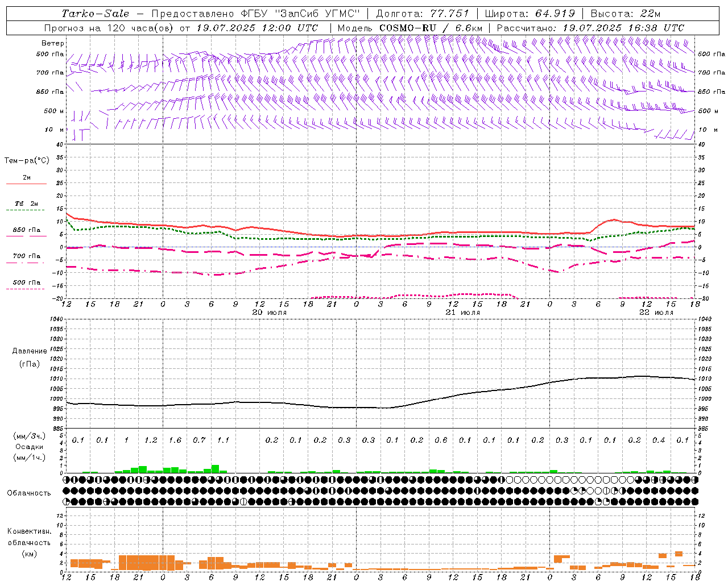
Task: Click the "Давление" pressure panel label
Action: pyautogui.click(x=30, y=351)
